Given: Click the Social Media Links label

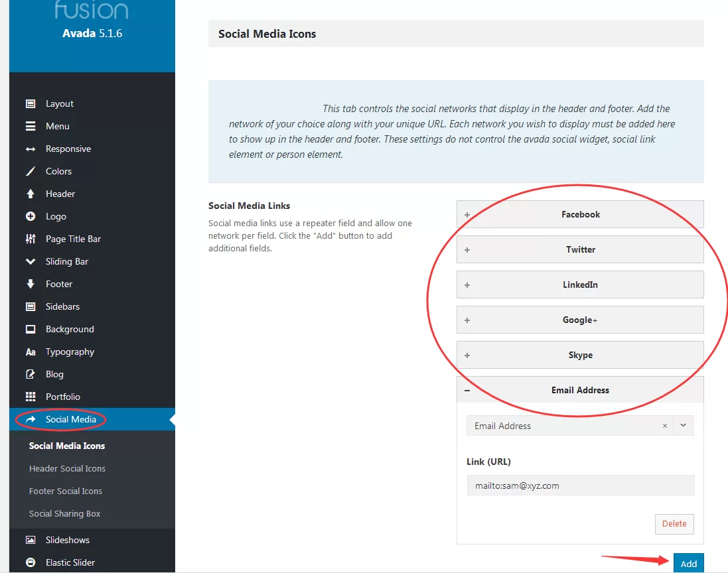Looking at the screenshot, I should coord(249,206).
